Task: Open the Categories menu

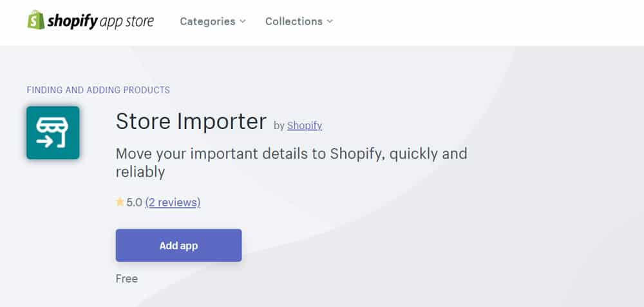Action: [213, 21]
